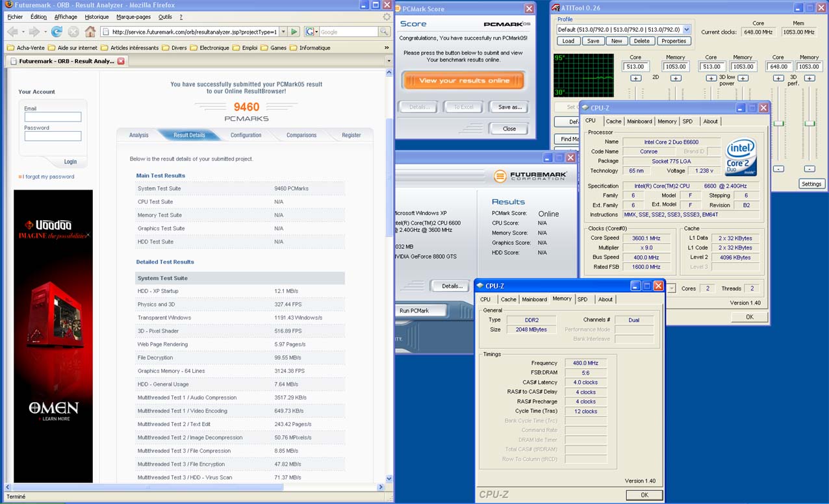Open the Firefox list-all-tabs dropdown
Screen dimensions: 829x504
coord(389,61)
